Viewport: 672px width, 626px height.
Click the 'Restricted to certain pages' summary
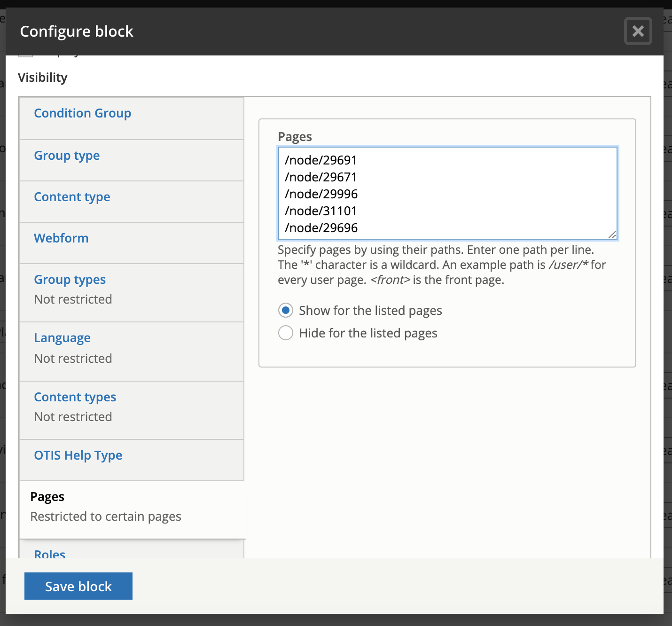click(x=106, y=516)
